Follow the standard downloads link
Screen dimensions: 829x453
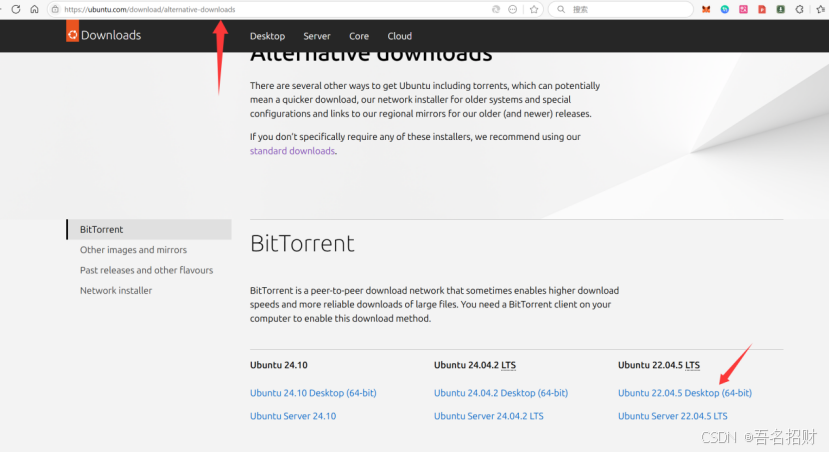click(292, 151)
